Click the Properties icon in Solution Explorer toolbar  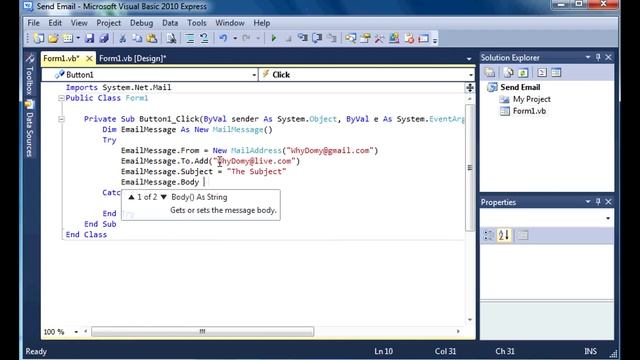click(x=490, y=73)
